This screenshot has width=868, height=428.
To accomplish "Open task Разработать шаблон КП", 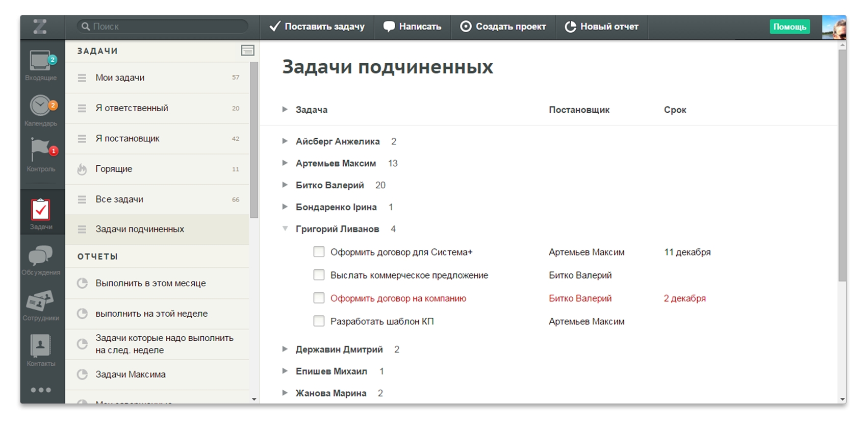I will (x=381, y=321).
